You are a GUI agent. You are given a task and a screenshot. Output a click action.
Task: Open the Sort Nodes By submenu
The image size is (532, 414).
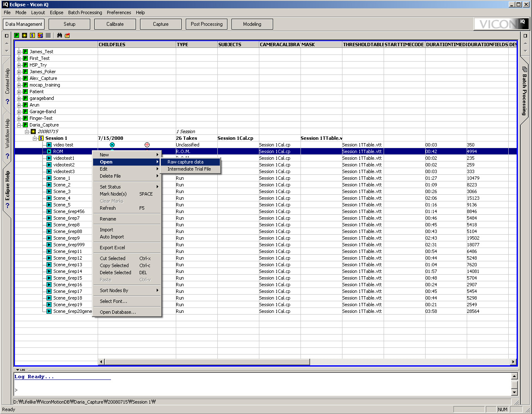pos(127,290)
